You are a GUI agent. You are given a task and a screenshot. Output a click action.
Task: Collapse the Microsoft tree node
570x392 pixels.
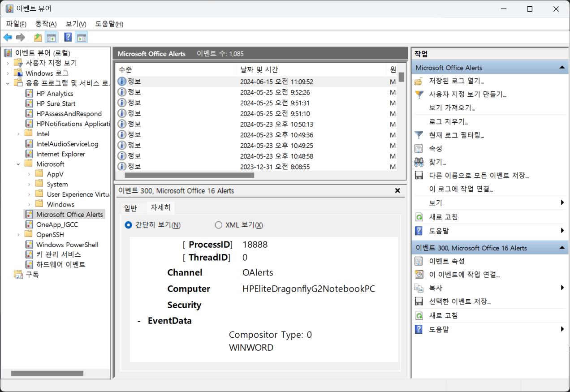point(18,164)
